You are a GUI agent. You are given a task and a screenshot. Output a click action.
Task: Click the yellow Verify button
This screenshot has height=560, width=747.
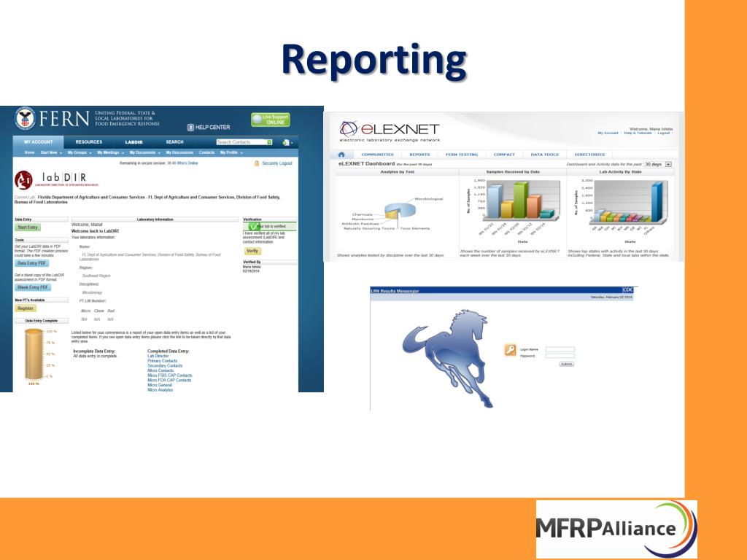coord(252,251)
